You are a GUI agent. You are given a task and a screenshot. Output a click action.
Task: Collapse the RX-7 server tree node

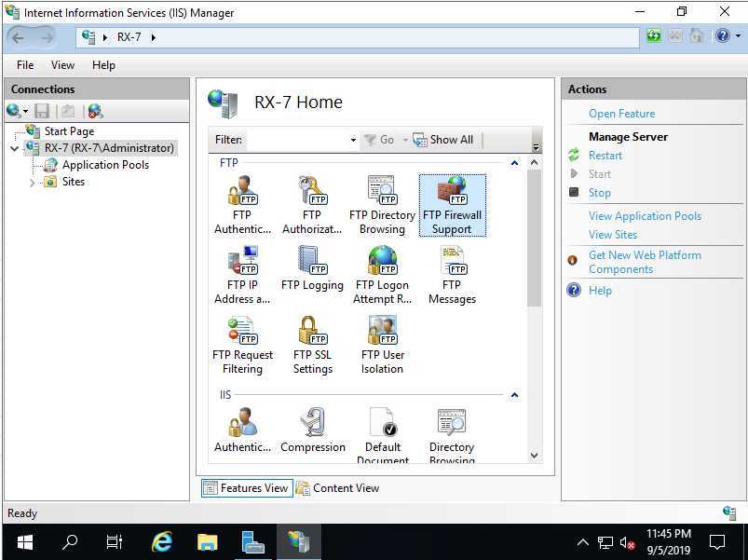tap(14, 149)
